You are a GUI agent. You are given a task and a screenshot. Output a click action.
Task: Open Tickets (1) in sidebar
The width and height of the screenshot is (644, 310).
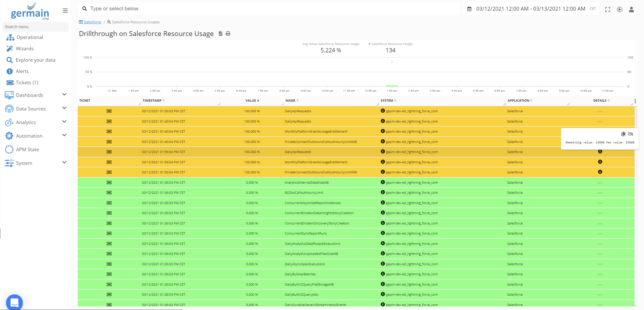(27, 83)
